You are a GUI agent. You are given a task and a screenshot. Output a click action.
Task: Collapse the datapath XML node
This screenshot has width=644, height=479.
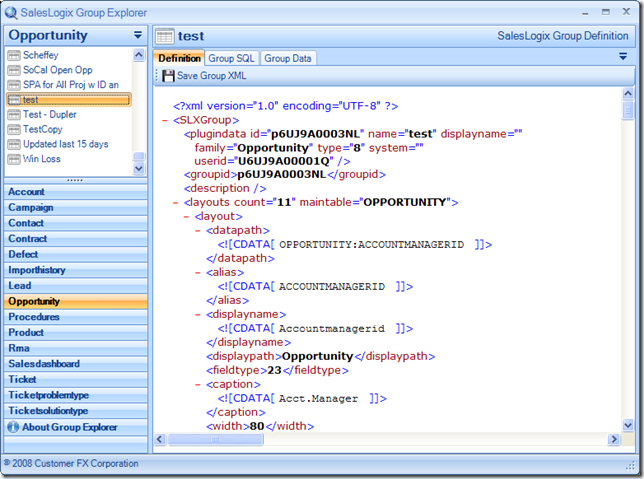pos(198,230)
